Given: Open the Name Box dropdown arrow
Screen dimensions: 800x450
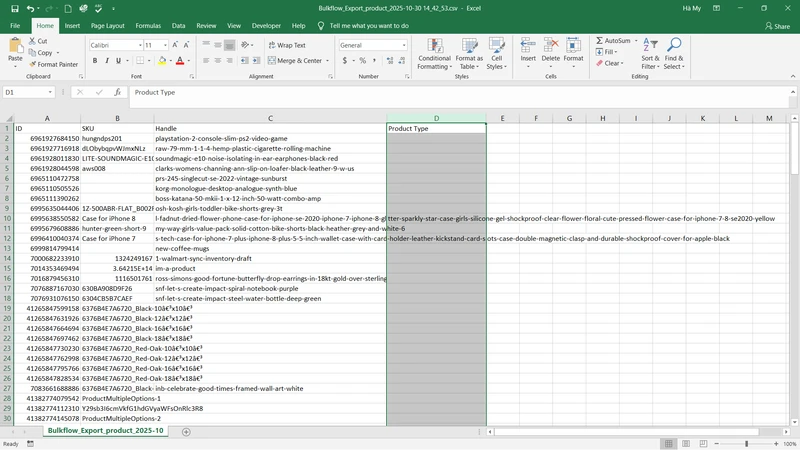Looking at the screenshot, I should click(77, 92).
